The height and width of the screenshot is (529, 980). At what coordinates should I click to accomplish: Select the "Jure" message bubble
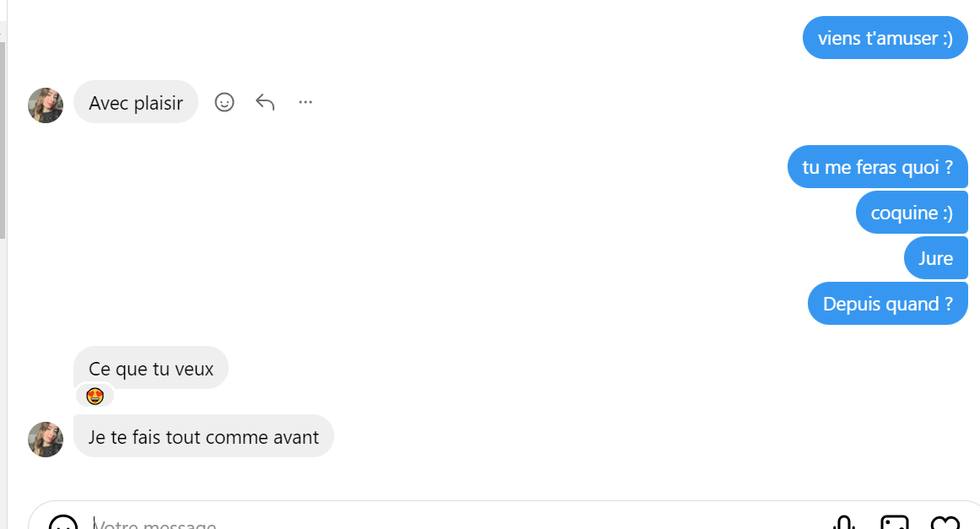[935, 258]
